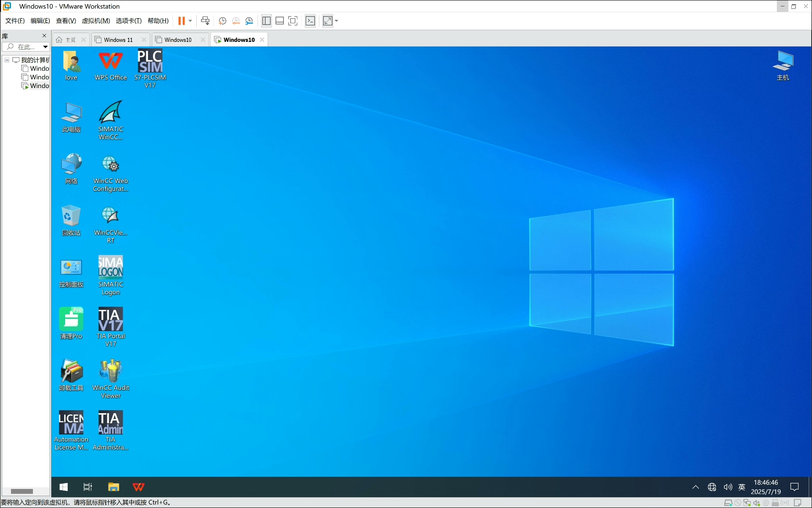The height and width of the screenshot is (508, 812).
Task: Click the Take Snapshot toolbar icon
Action: [222, 21]
